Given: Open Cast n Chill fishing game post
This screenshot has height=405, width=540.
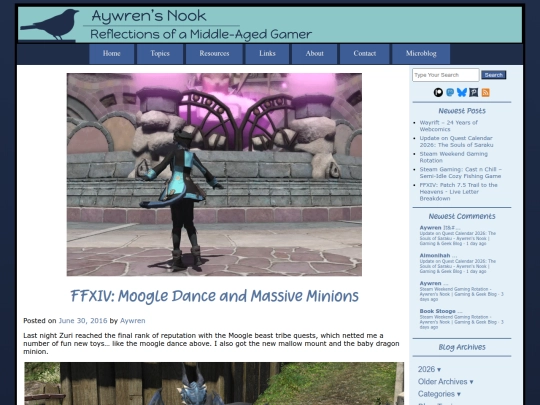Looking at the screenshot, I should tap(460, 173).
